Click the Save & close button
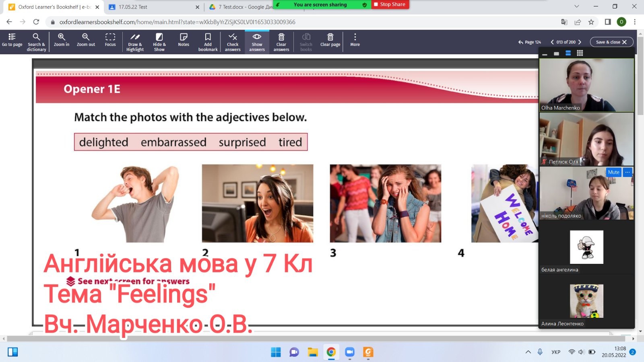Image resolution: width=644 pixels, height=362 pixels. pyautogui.click(x=611, y=42)
